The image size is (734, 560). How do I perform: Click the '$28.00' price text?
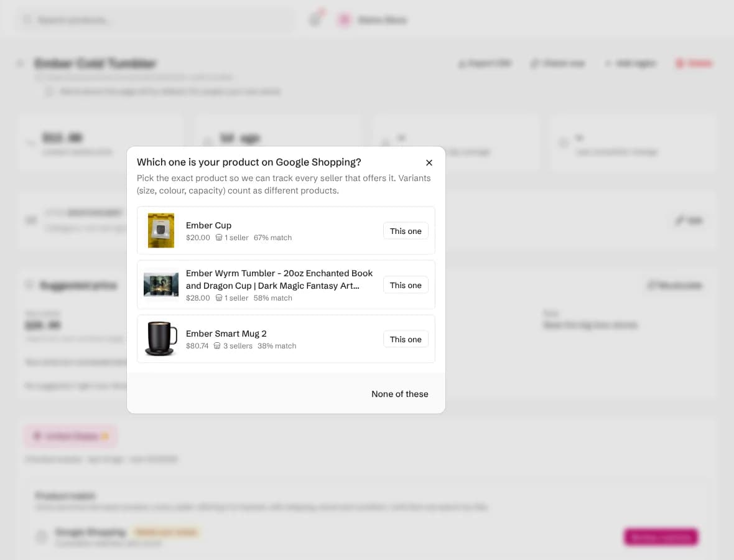[x=198, y=298]
